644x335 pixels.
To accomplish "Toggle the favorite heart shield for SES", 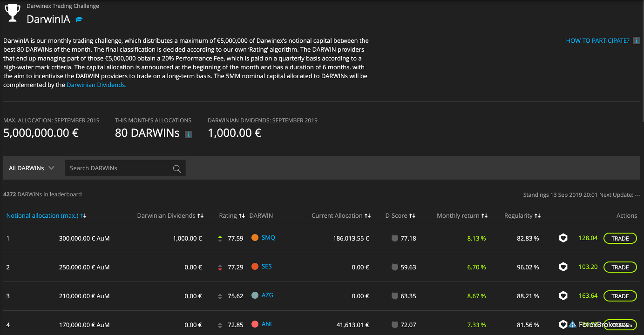I will coord(563,267).
